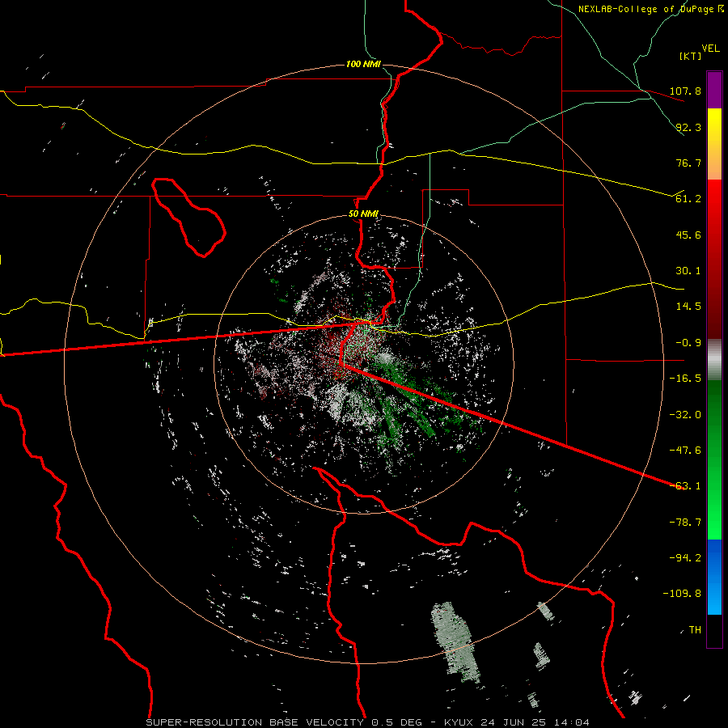This screenshot has width=728, height=728.
Task: Click the TH legend label
Action: point(695,630)
